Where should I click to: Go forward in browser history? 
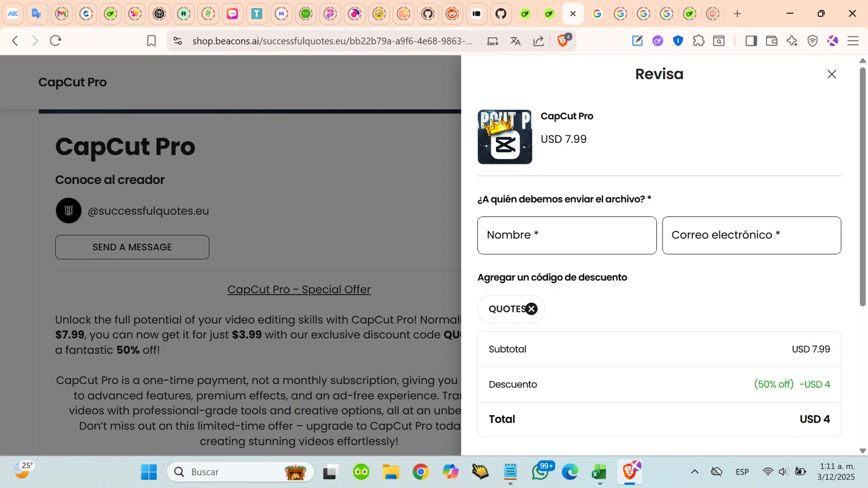coord(35,40)
